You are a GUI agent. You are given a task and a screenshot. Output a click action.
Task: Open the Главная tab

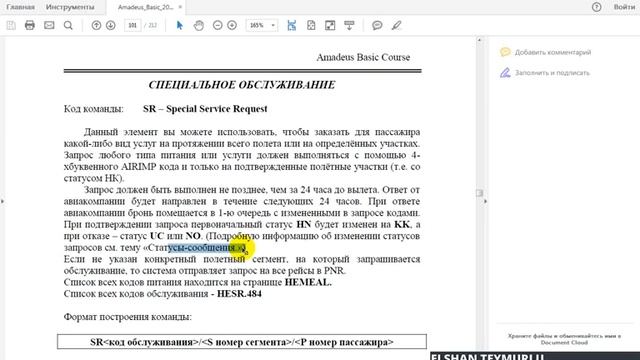20,7
